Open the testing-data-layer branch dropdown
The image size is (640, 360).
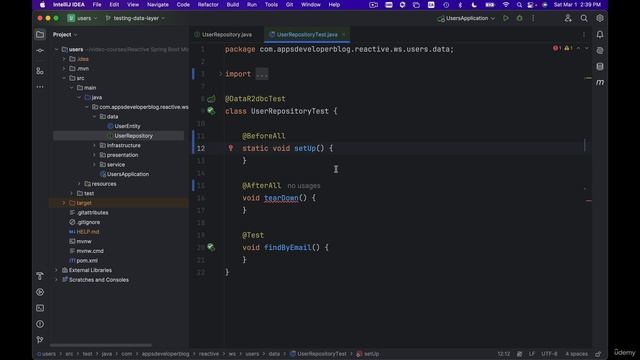[x=135, y=18]
